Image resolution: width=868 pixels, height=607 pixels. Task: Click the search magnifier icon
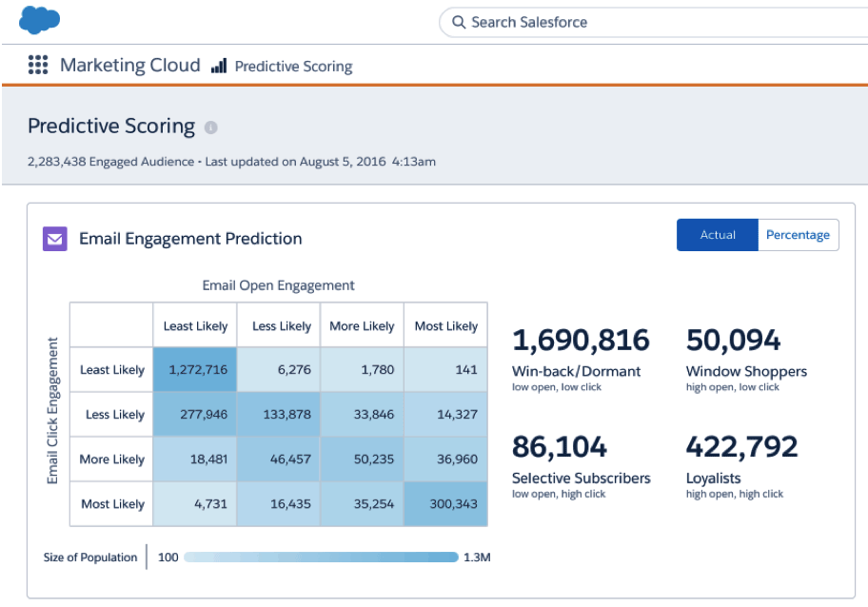[x=459, y=22]
